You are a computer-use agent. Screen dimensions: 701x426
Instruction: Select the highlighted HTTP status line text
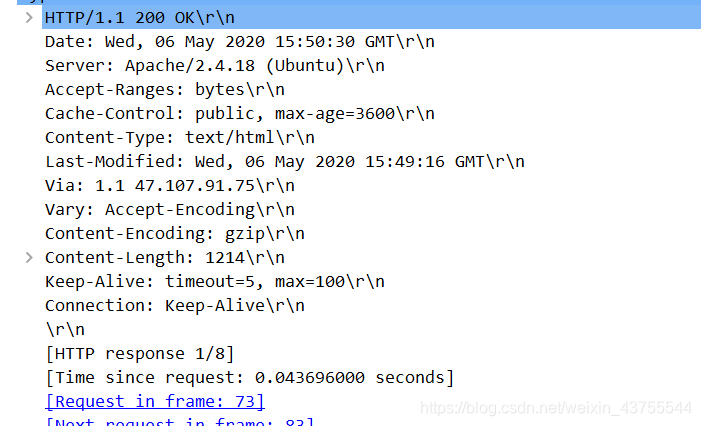tap(140, 18)
